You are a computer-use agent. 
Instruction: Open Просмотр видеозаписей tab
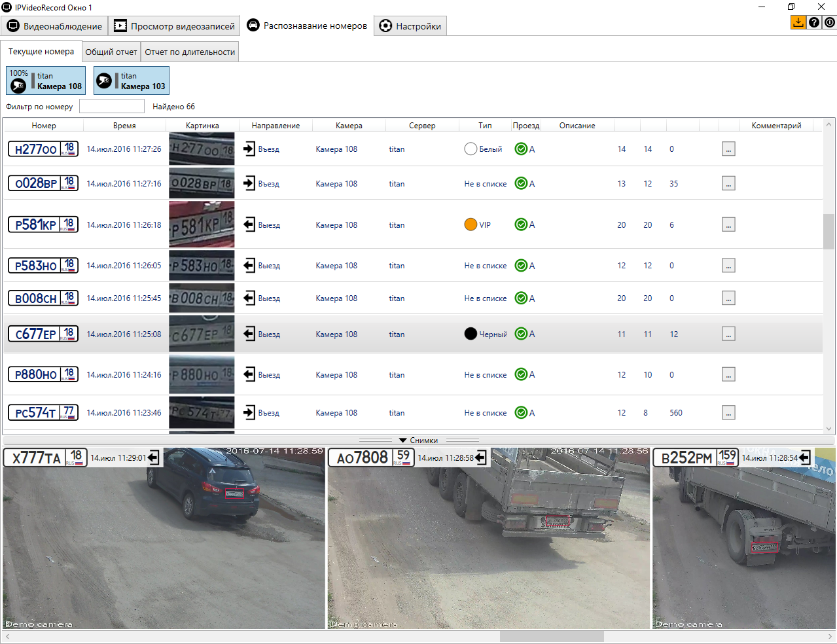point(174,26)
